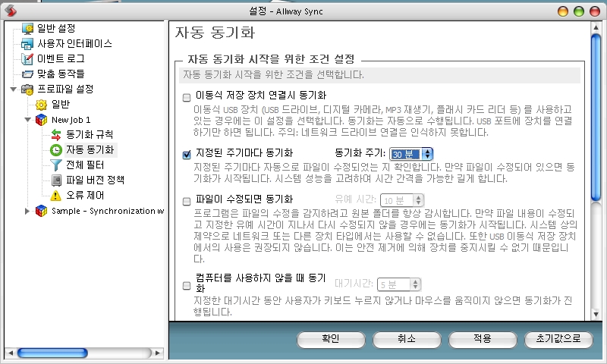Click the 적용 button
607x364 pixels.
[483, 339]
